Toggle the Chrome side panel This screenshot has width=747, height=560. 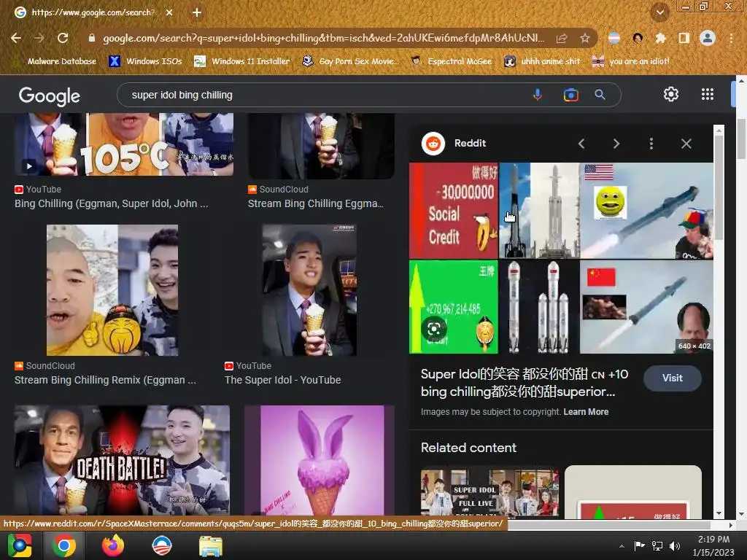tap(684, 38)
